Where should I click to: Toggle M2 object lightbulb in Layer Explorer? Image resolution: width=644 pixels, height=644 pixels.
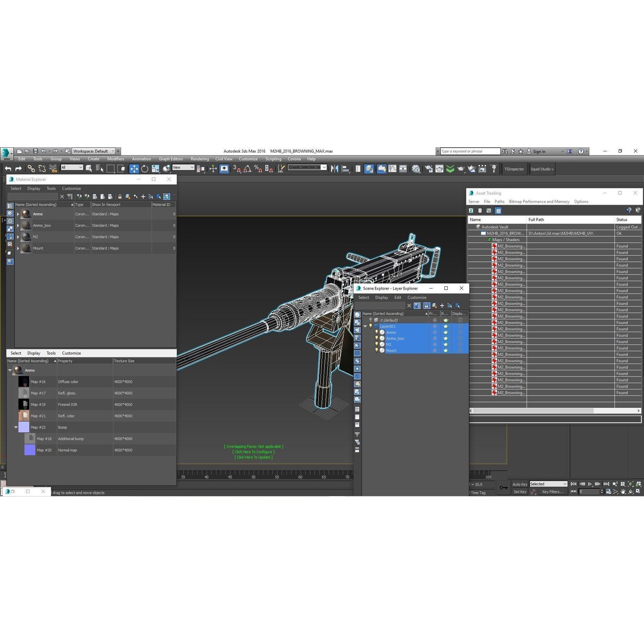(377, 344)
